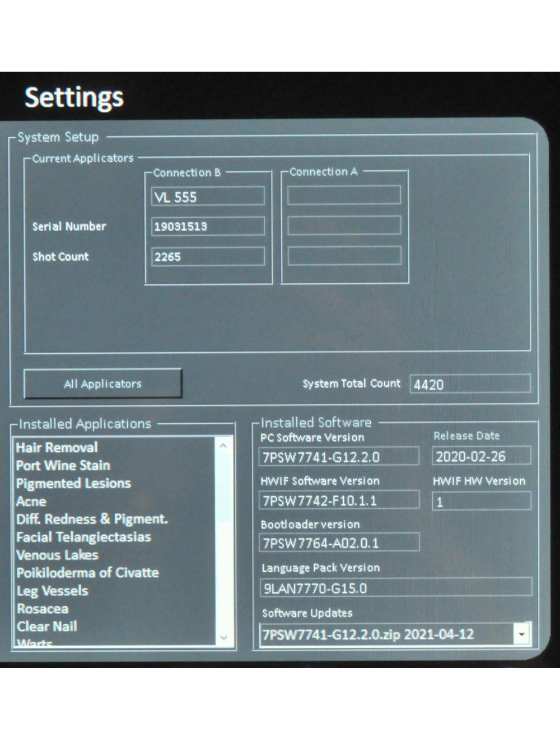560x739 pixels.
Task: Select Port Wine Stain application
Action: [63, 465]
